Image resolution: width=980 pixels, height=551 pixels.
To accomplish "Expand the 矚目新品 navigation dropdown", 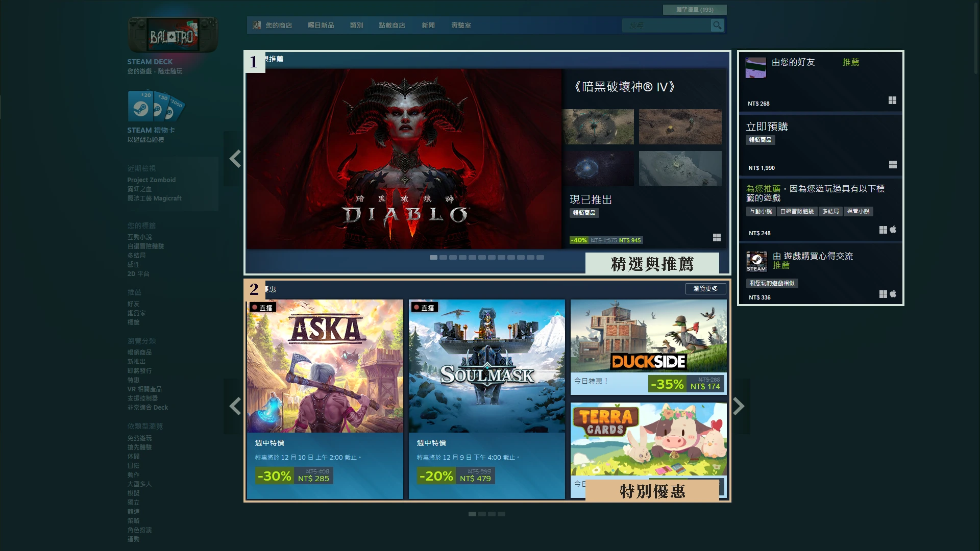I will (x=321, y=25).
